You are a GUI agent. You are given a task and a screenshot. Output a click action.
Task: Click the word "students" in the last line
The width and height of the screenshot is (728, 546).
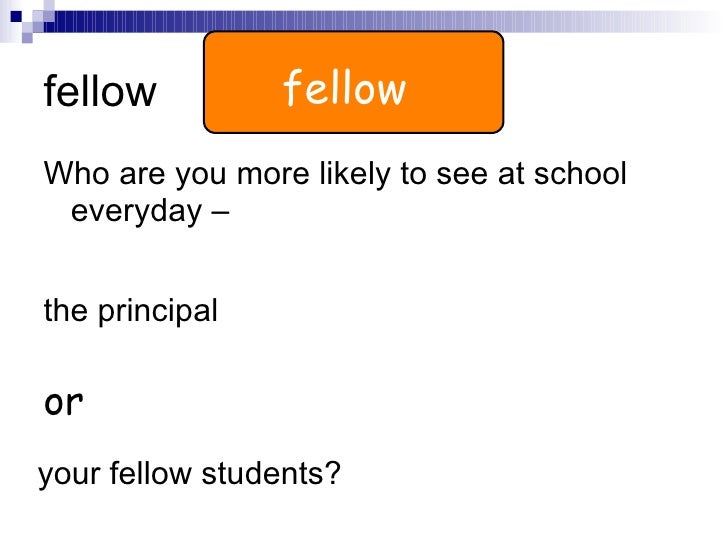point(259,473)
